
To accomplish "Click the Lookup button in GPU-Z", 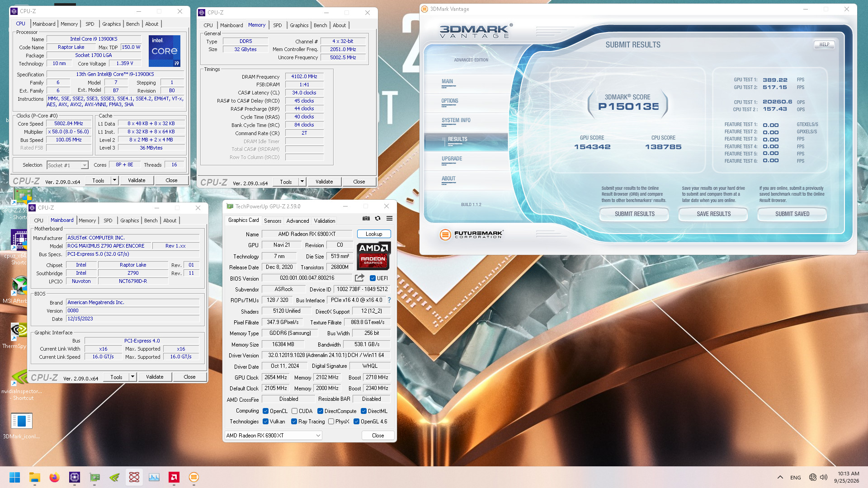I will tap(374, 234).
